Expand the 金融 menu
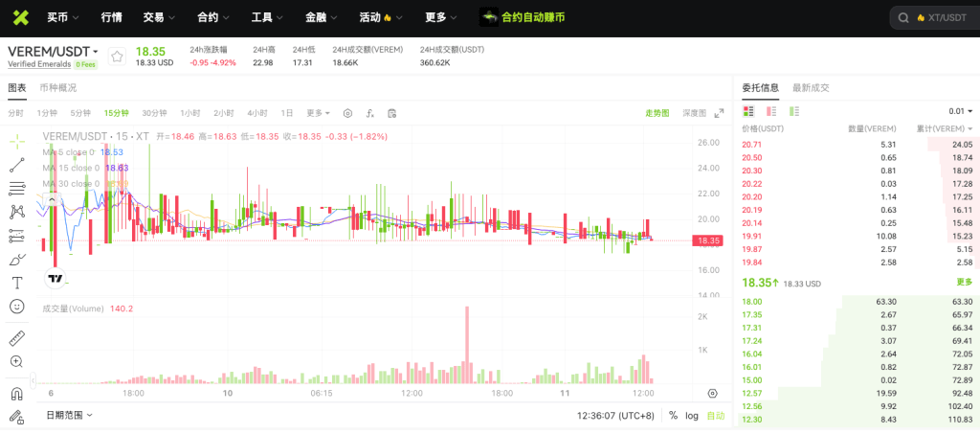This screenshot has height=434, width=980. click(x=322, y=17)
